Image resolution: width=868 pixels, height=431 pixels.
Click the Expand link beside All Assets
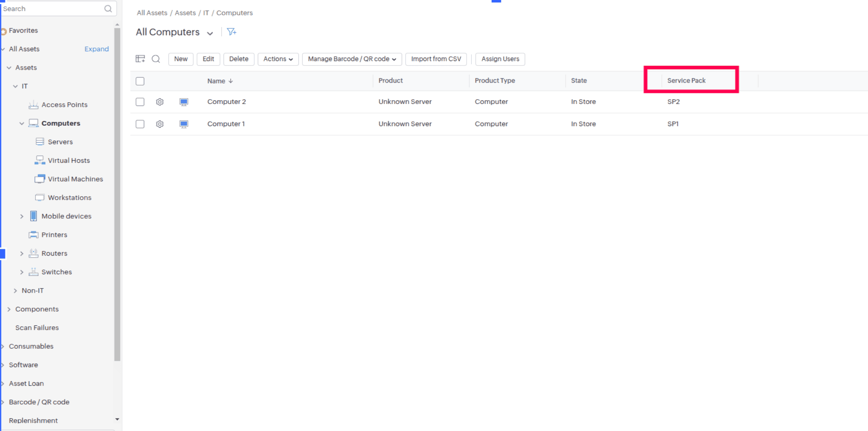pyautogui.click(x=97, y=49)
